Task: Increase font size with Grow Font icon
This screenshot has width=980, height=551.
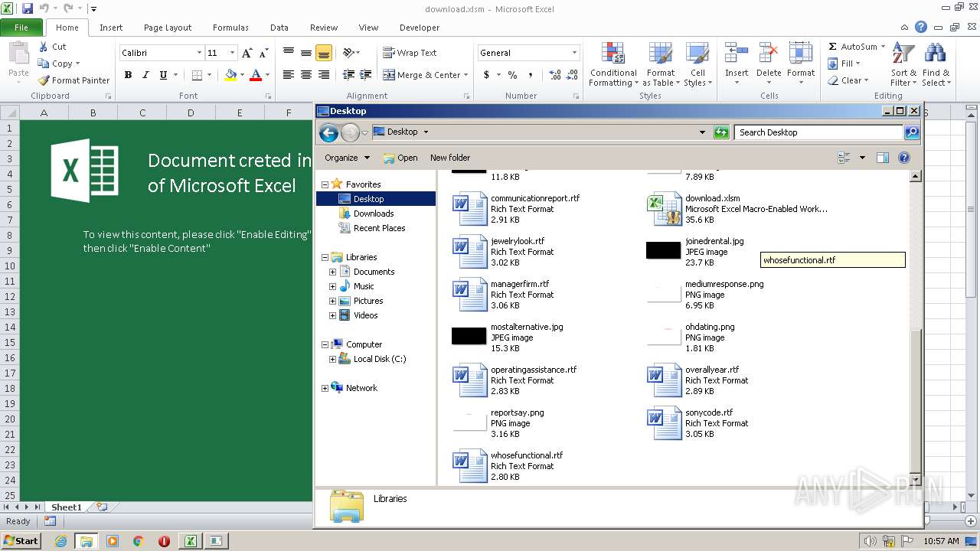Action: [x=247, y=53]
